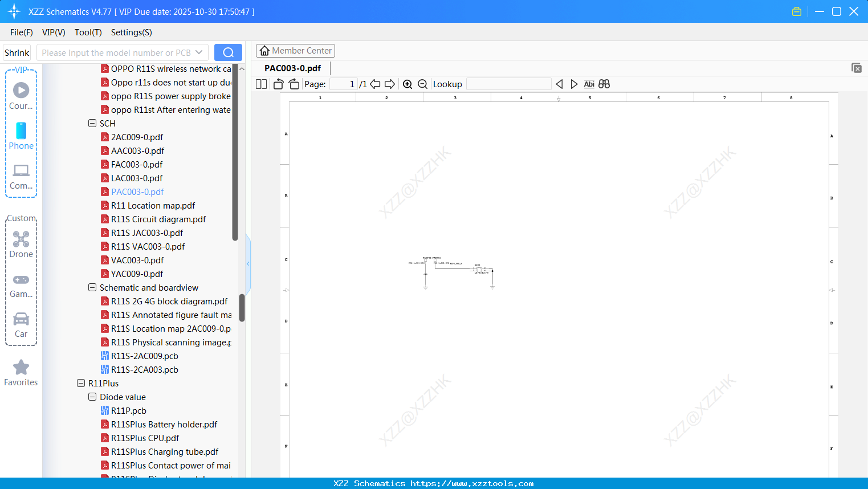Click the yellow bag icon in title bar
This screenshot has height=489, width=868.
point(797,11)
